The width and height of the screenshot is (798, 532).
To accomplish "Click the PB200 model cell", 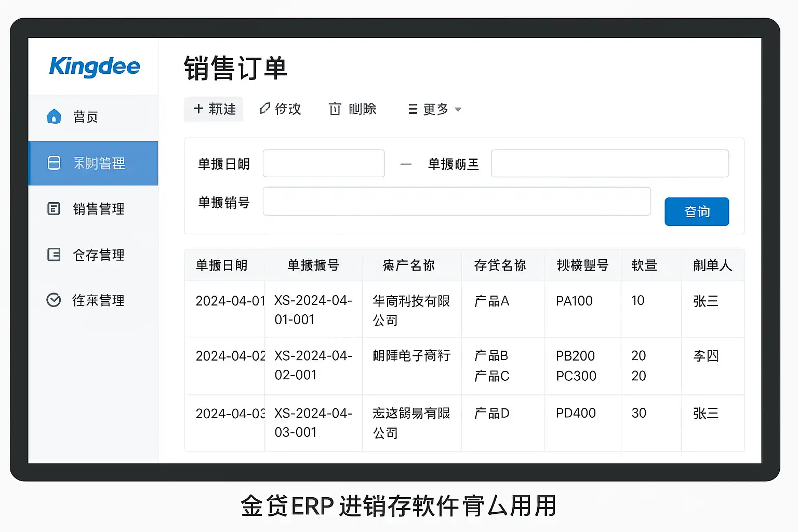I will click(575, 356).
